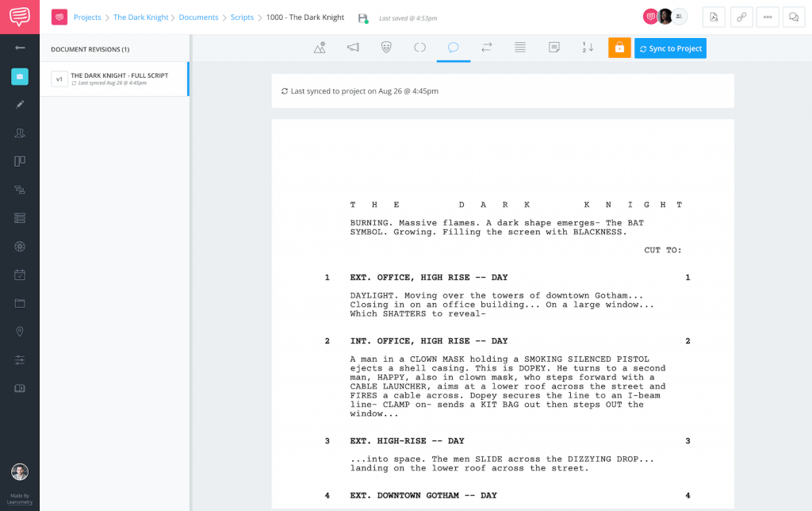Image resolution: width=812 pixels, height=511 pixels.
Task: Toggle the comments view in the toolbar
Action: pos(453,48)
